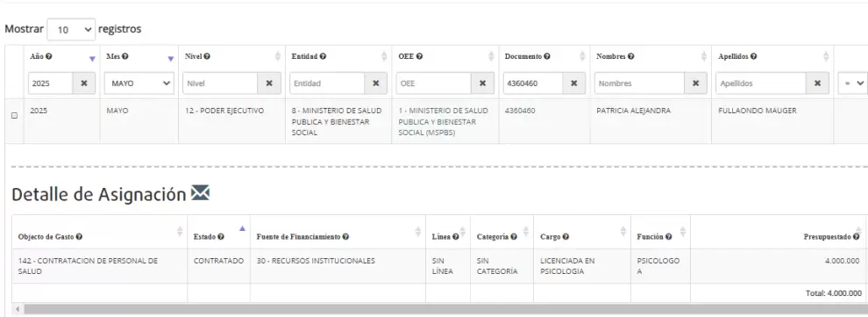Clear the Año filter value 2025

(x=84, y=83)
